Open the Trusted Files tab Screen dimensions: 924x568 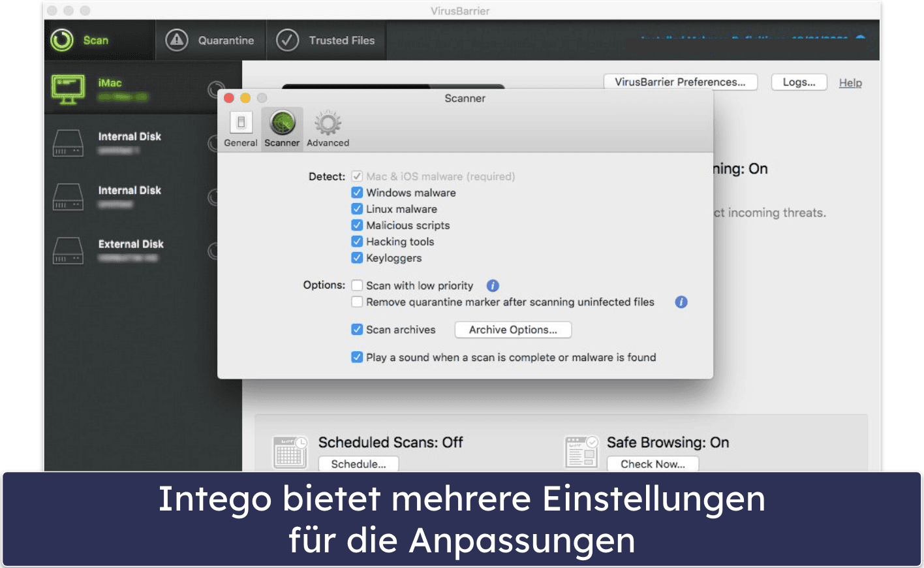pyautogui.click(x=326, y=40)
